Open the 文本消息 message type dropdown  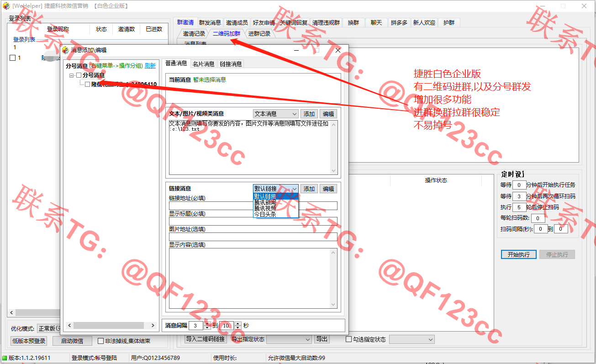point(275,114)
